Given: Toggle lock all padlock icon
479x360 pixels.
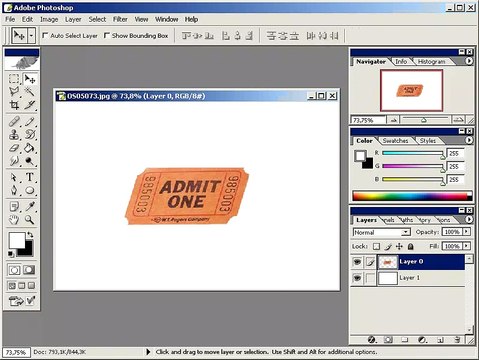Looking at the screenshot, I should click(x=411, y=246).
